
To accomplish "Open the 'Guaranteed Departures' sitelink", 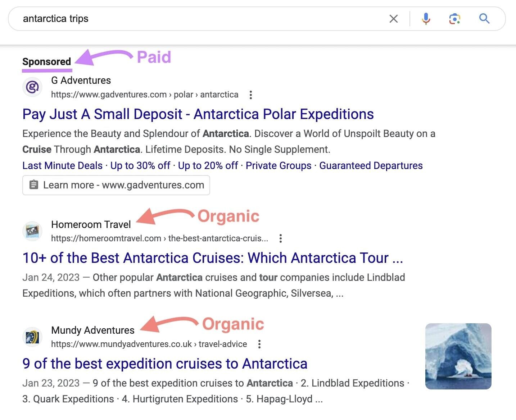I will coord(371,166).
